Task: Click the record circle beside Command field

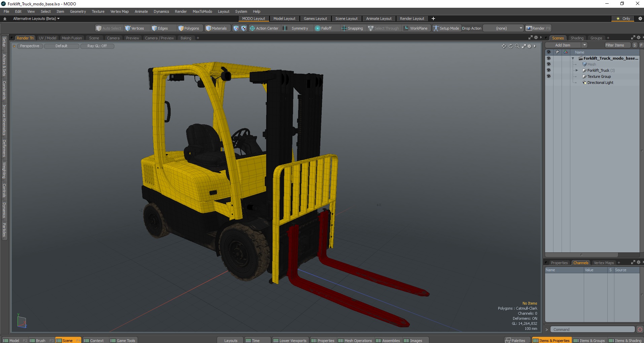Action: coord(640,330)
